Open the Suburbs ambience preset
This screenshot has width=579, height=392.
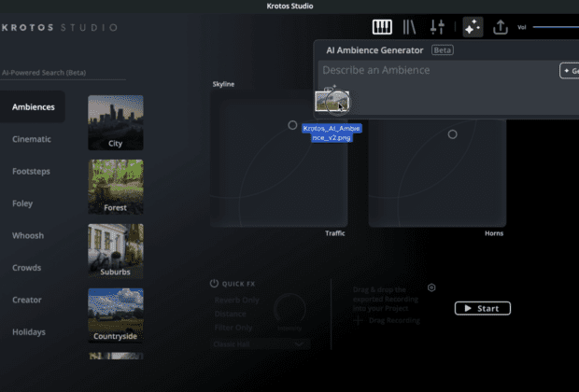[x=116, y=251]
